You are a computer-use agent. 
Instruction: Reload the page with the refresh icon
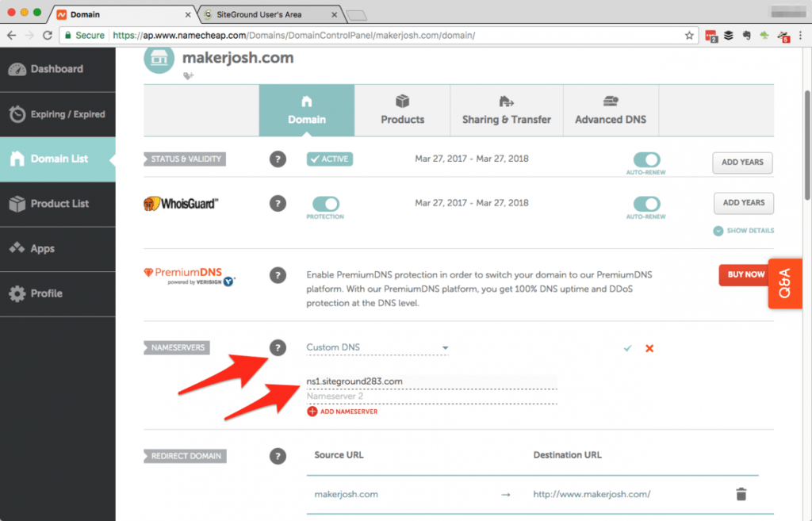[x=47, y=35]
